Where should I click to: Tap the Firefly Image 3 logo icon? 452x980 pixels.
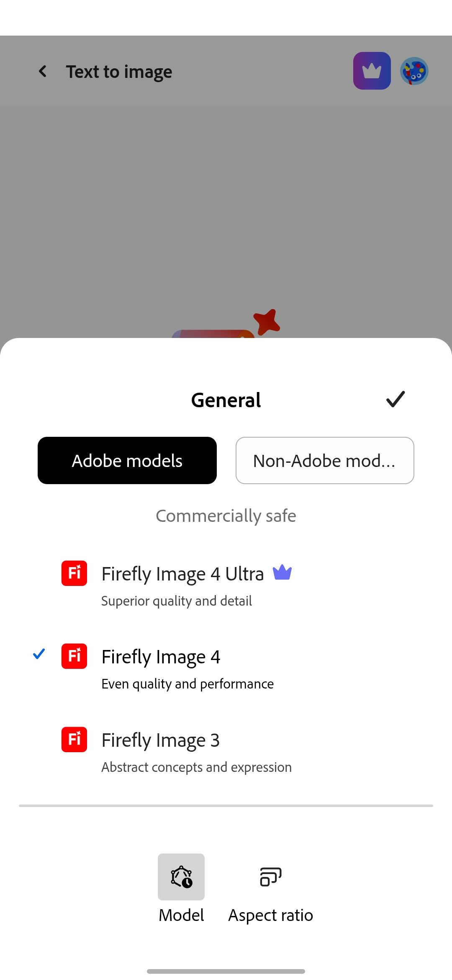74,739
